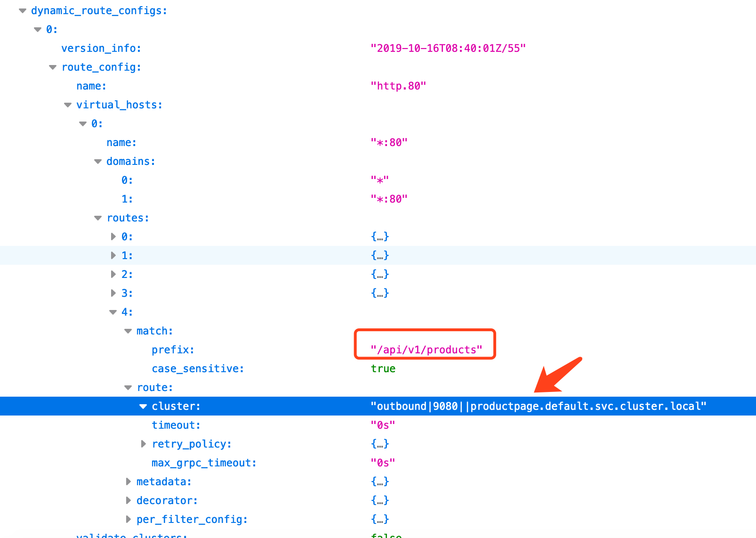Select the version_info key

click(101, 49)
